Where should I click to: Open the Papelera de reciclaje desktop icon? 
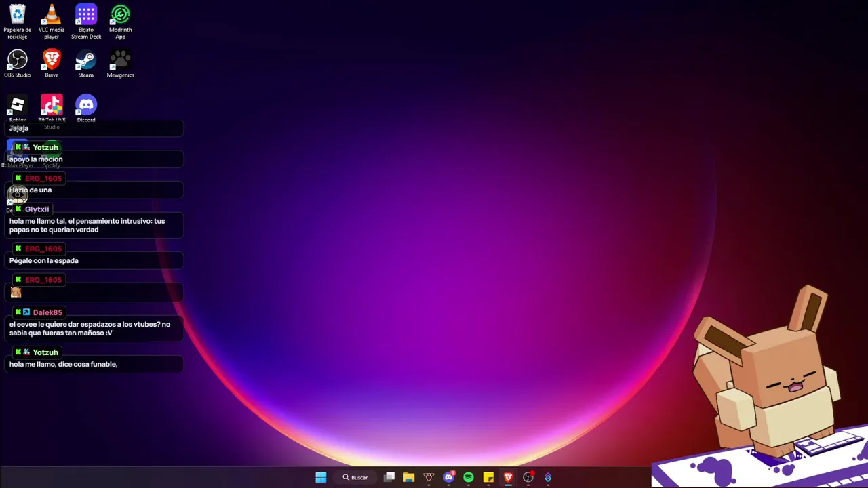click(x=17, y=22)
